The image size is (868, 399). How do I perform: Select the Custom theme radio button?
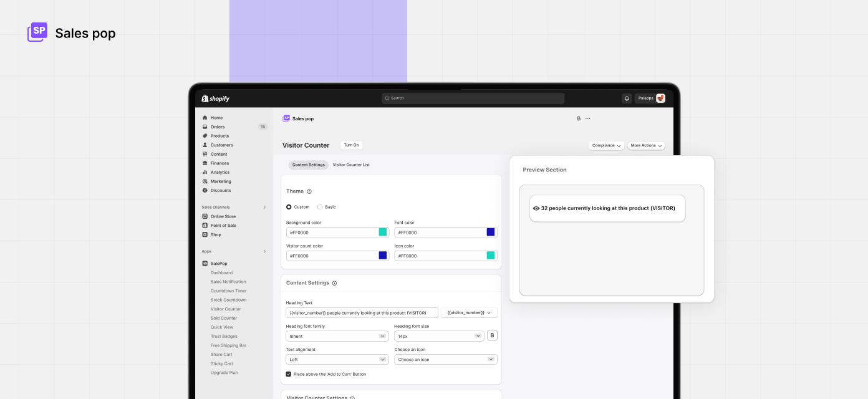[x=289, y=207]
